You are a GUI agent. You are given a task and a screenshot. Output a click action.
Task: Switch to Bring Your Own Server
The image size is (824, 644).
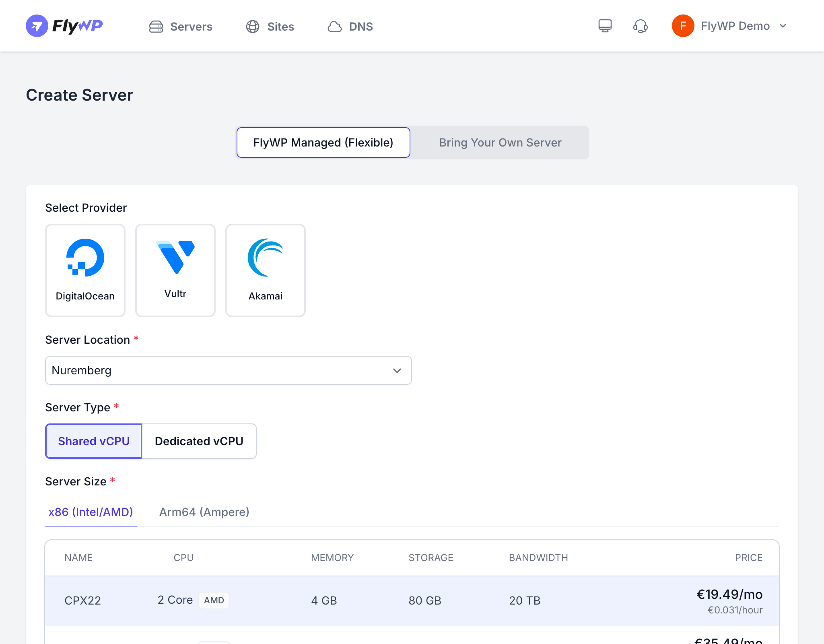(x=500, y=142)
